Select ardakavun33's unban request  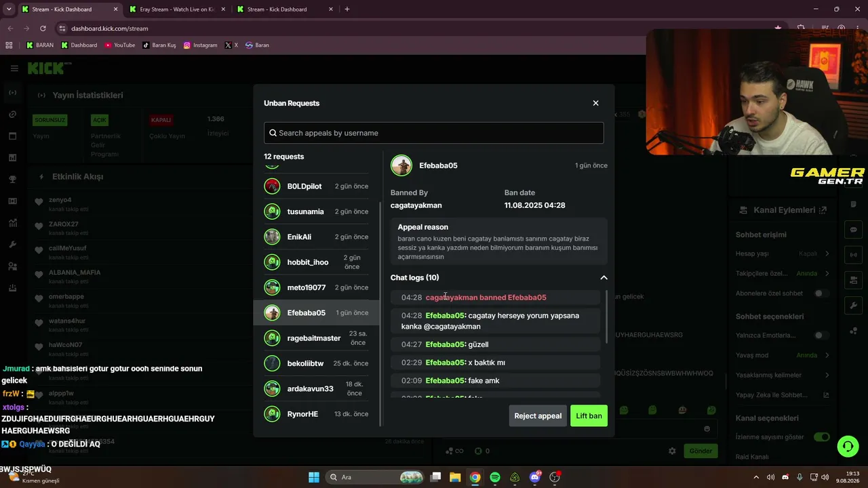[x=316, y=388]
